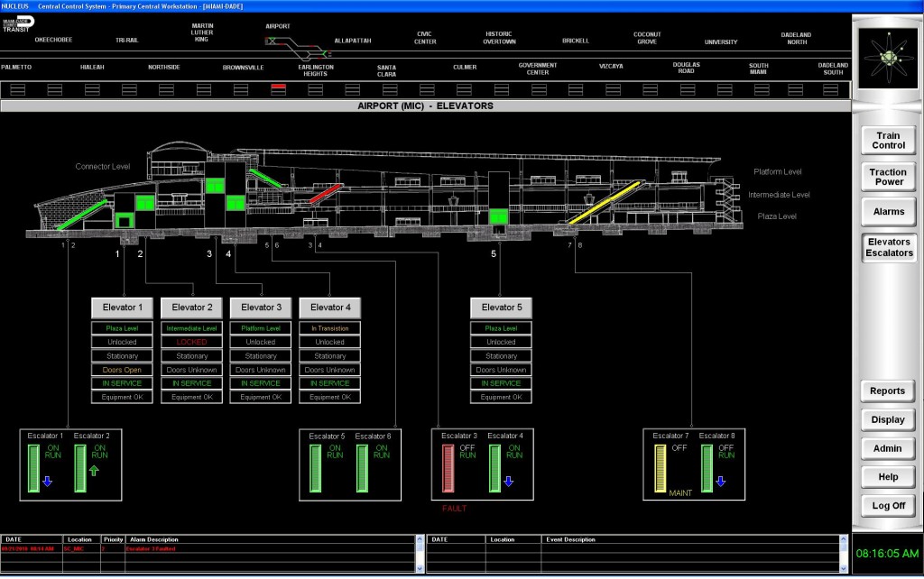
Task: Toggle Elevator 2 LOCKED status field
Action: [191, 343]
